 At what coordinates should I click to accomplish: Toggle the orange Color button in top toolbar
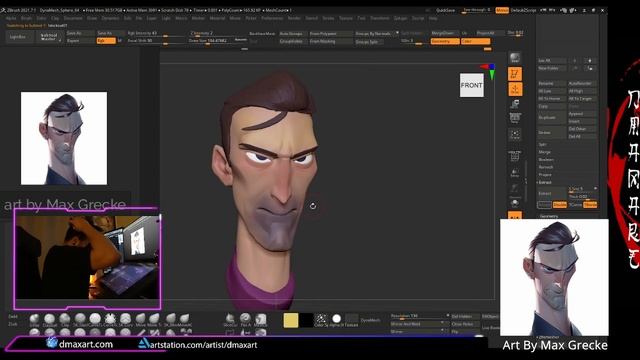click(476, 41)
